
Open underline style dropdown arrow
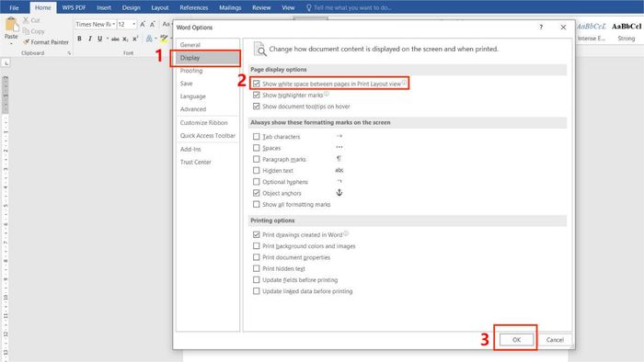(x=108, y=39)
